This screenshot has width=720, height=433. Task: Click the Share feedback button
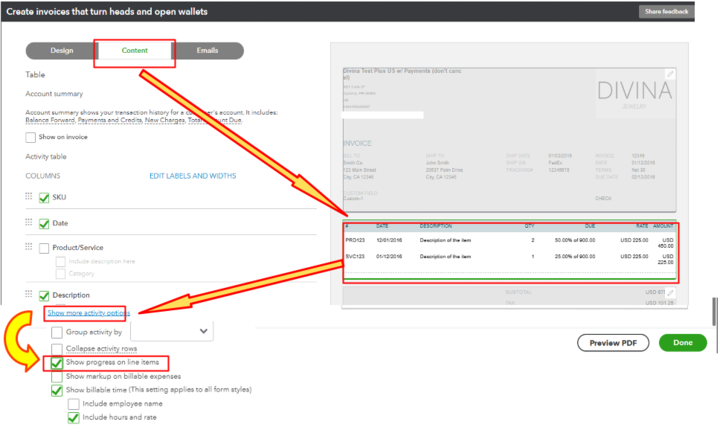pos(666,11)
